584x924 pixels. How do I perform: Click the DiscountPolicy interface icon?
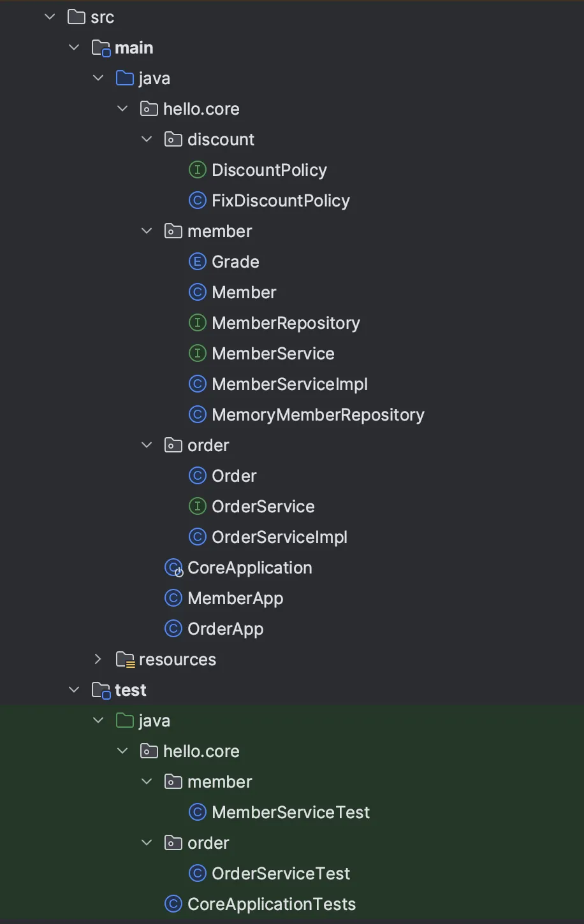[x=198, y=170]
